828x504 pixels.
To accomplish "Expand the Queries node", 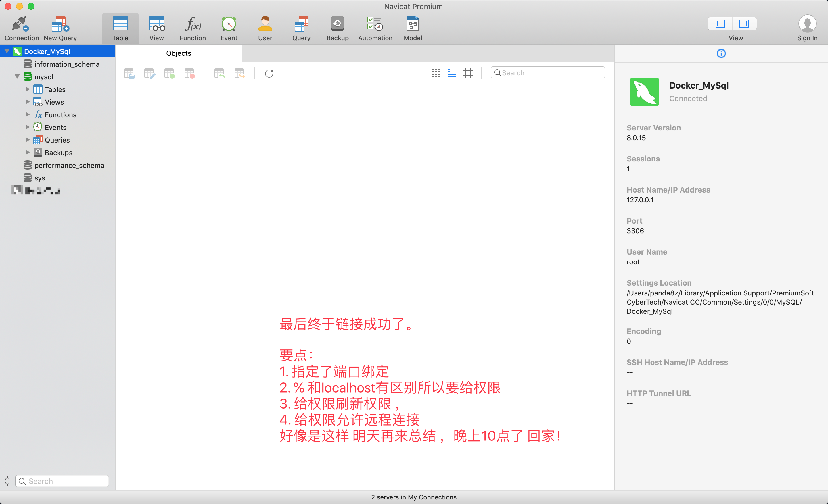I will (x=28, y=140).
